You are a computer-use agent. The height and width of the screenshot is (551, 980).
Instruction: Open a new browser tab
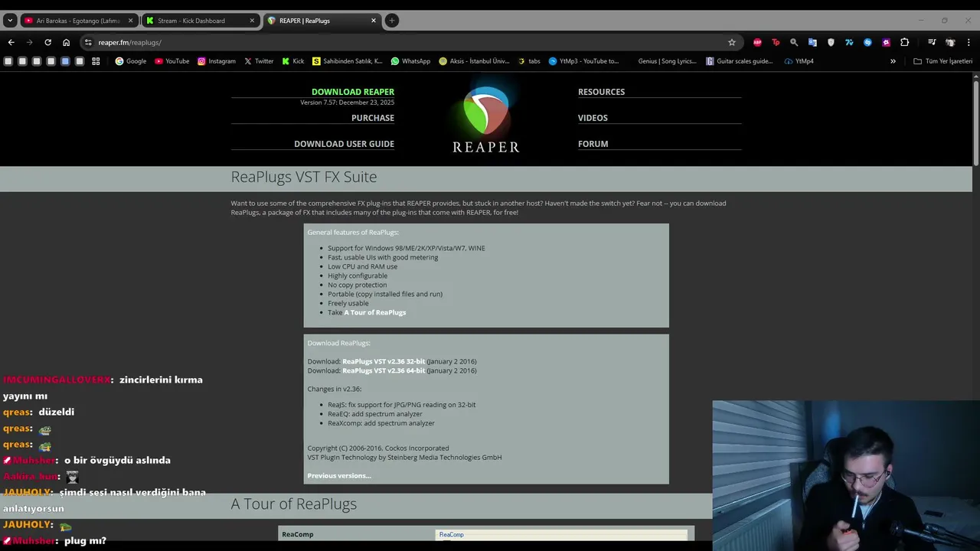pyautogui.click(x=391, y=21)
